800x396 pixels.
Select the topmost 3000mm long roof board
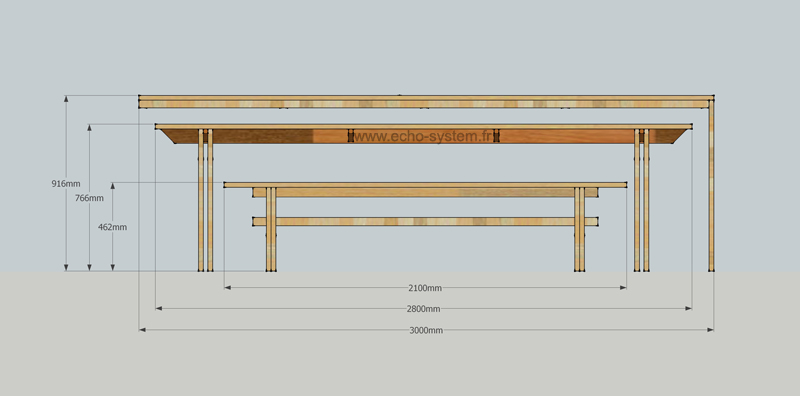(x=427, y=97)
